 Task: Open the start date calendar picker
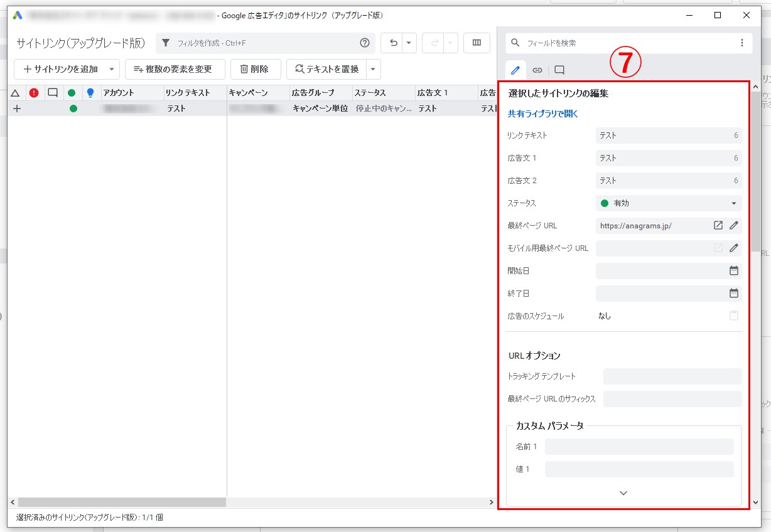point(734,271)
